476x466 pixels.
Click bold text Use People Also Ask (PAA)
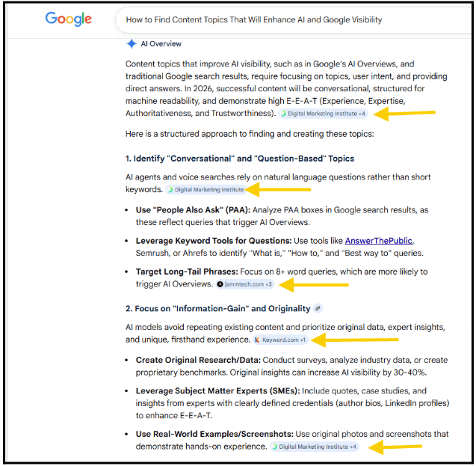[x=193, y=210]
